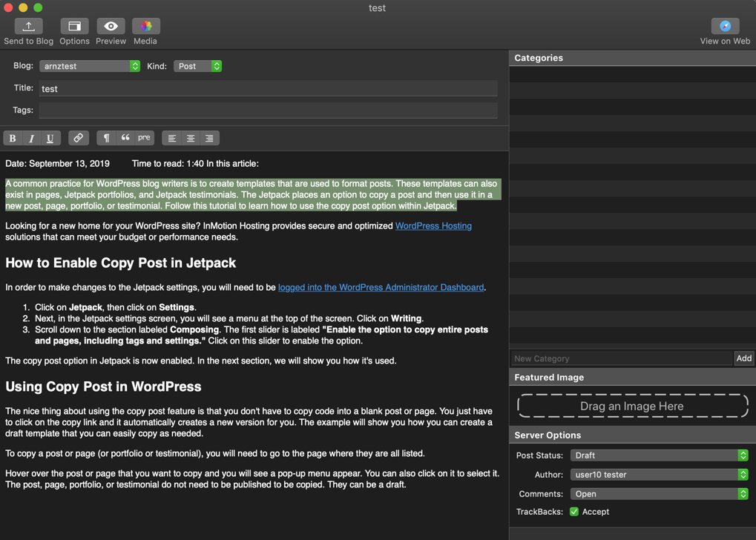Click View on Web Safari icon
The image size is (756, 540).
click(724, 27)
